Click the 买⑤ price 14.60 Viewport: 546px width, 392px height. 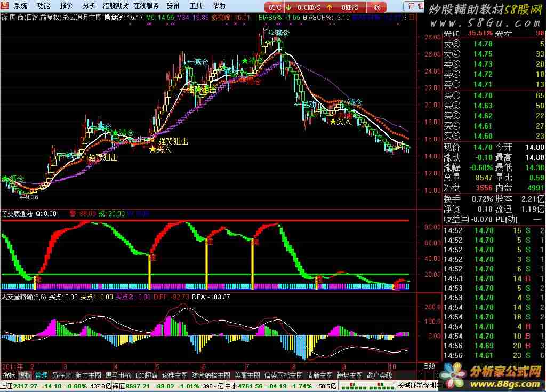tap(483, 136)
